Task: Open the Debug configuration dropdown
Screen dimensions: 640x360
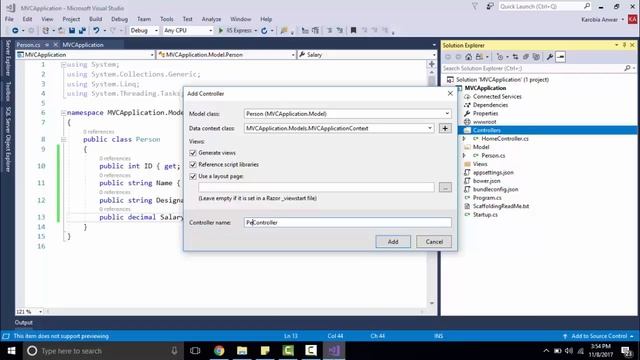Action: 144,31
